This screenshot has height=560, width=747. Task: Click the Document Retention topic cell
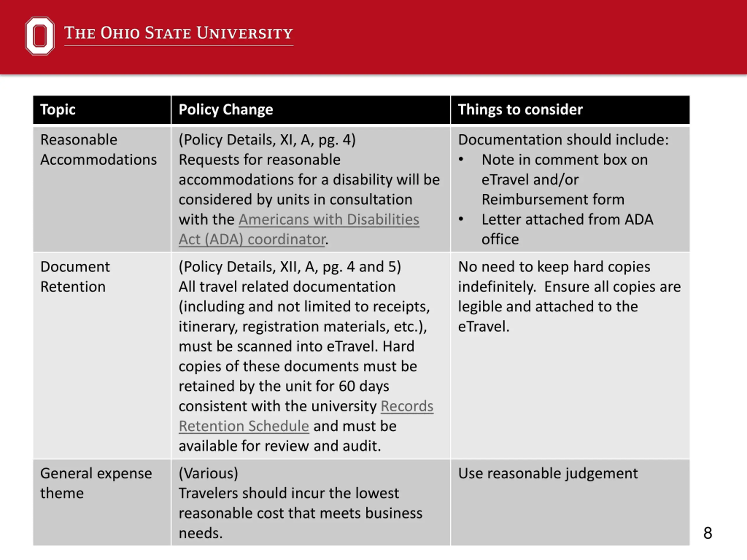(102, 356)
